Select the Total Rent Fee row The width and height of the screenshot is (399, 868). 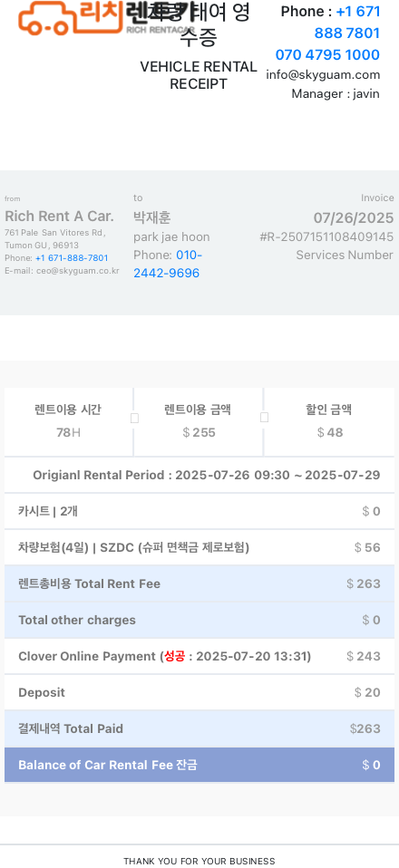199,583
